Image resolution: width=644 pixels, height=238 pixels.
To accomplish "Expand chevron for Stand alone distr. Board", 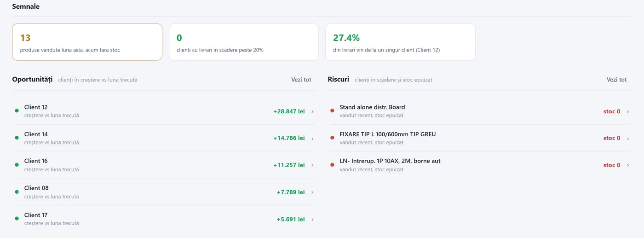I will click(628, 111).
